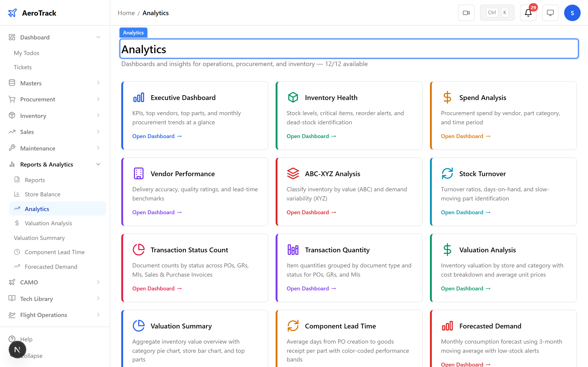Open the notifications bell with 29 alerts
This screenshot has height=367, width=588.
click(x=528, y=13)
